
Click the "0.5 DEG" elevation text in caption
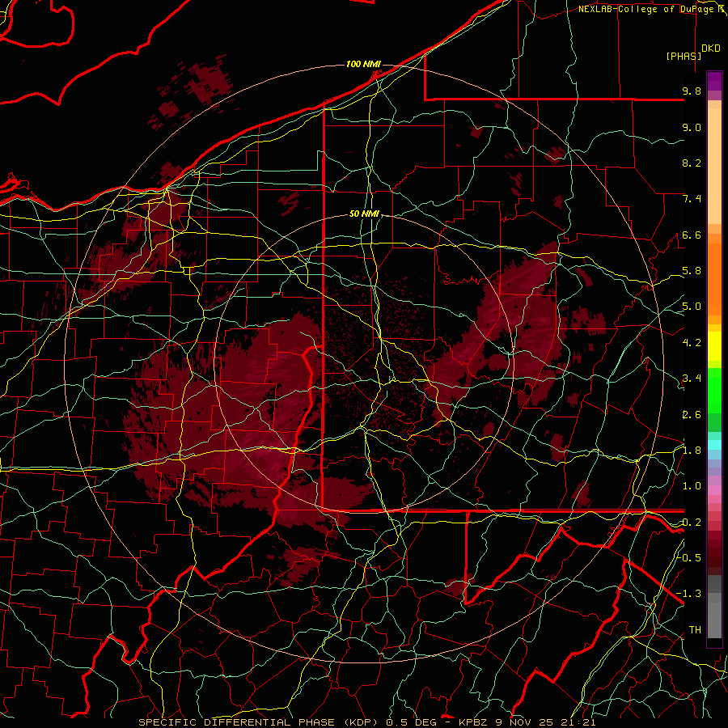416,722
